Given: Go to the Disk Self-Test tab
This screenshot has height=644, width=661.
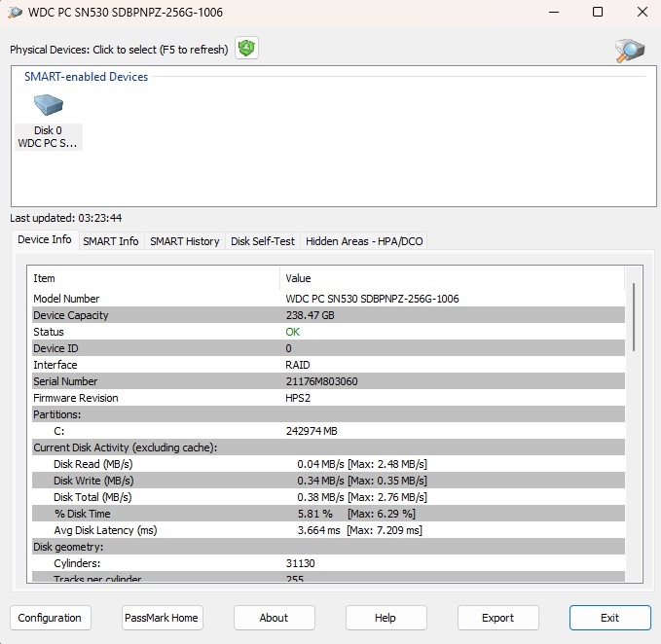Looking at the screenshot, I should [x=262, y=241].
